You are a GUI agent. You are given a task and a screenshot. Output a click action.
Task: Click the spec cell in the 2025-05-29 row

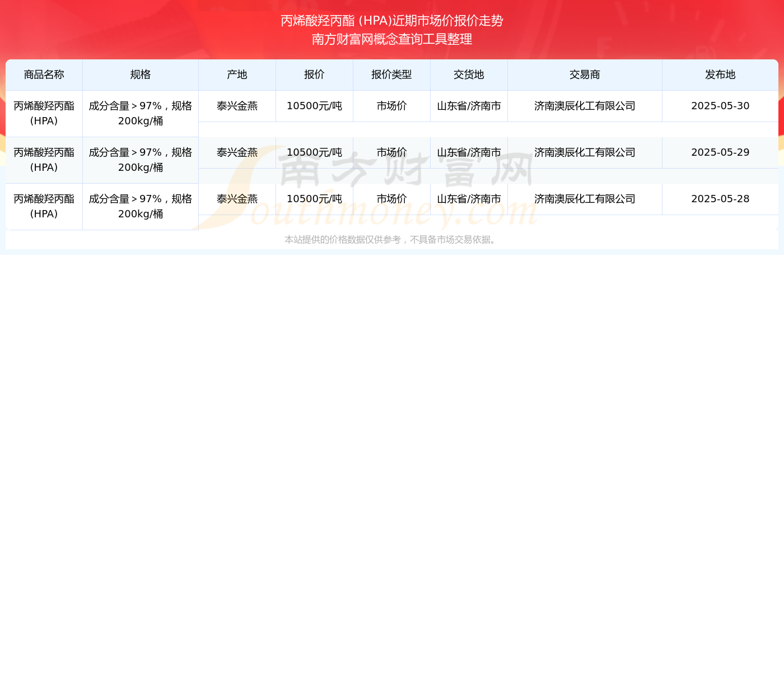[141, 160]
